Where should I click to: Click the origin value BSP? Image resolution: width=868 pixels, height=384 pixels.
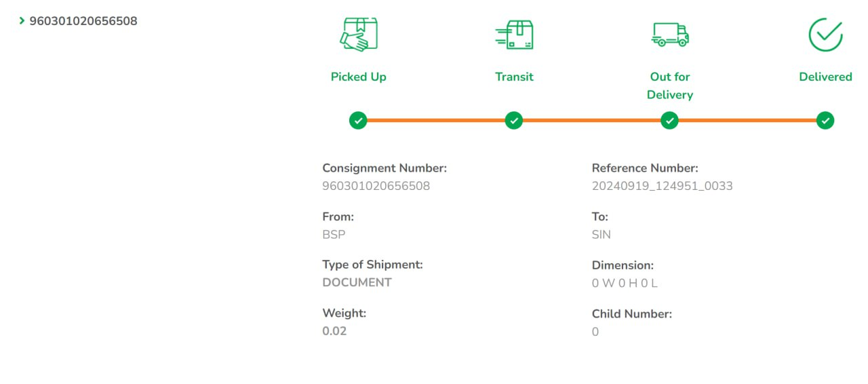click(x=334, y=235)
